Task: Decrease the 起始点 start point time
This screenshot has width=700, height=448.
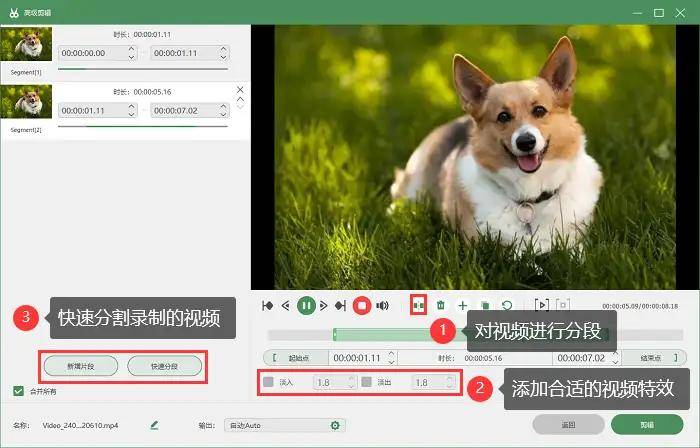Action: [392, 361]
